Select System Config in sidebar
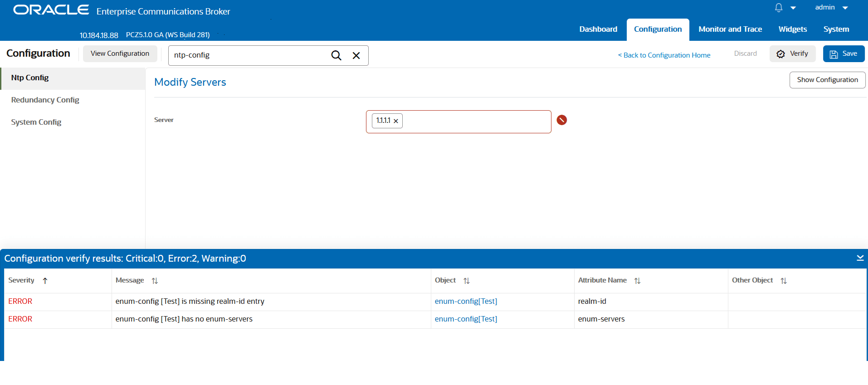 (x=73, y=122)
